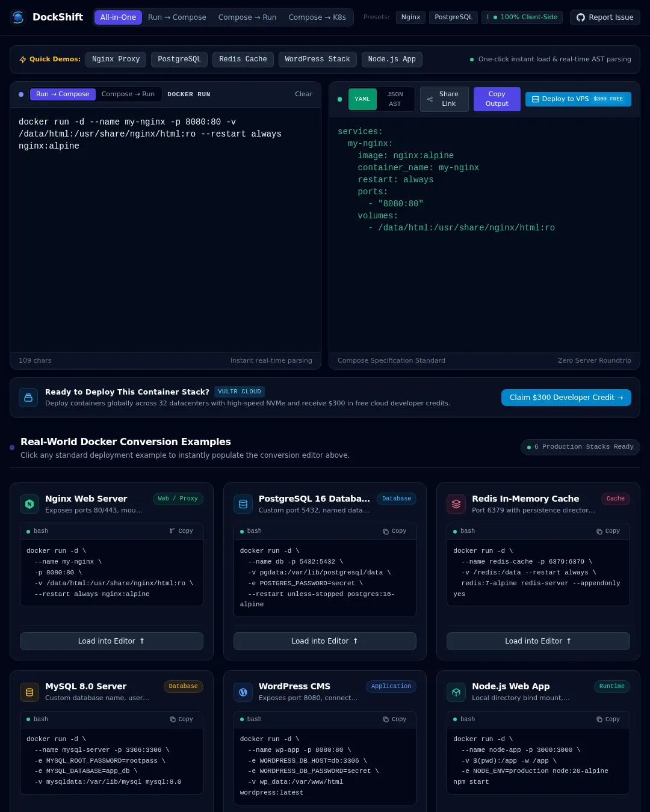Click the container icon in the deploy banner
This screenshot has width=650, height=812.
(28, 398)
